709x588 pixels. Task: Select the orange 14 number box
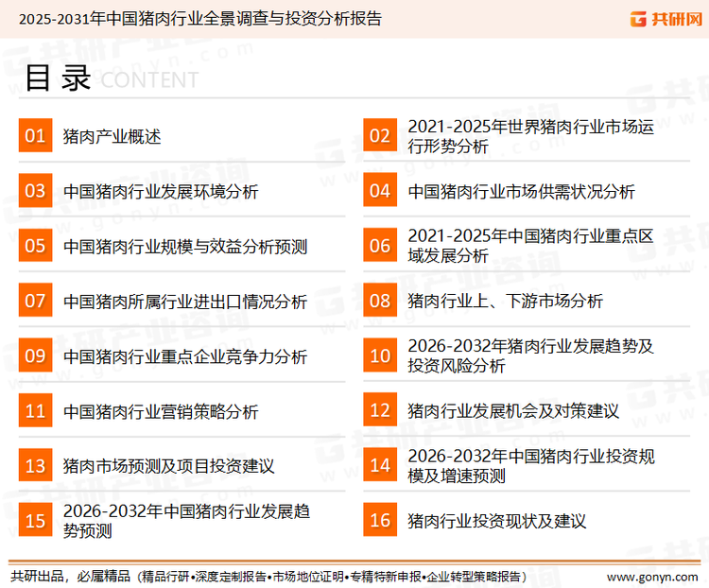point(380,465)
